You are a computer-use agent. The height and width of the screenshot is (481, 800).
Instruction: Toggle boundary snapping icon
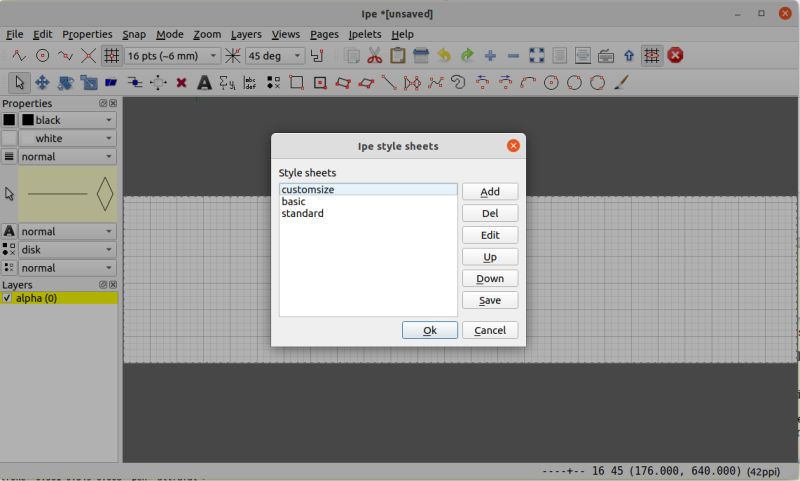[x=65, y=56]
